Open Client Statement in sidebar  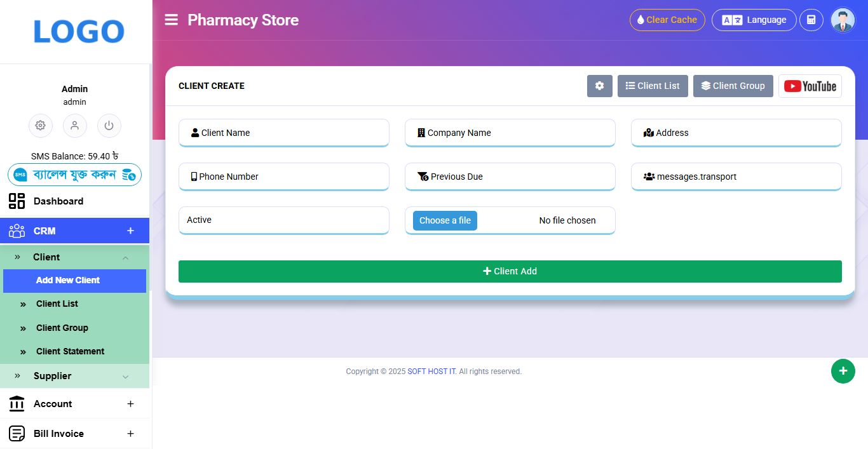pyautogui.click(x=70, y=352)
